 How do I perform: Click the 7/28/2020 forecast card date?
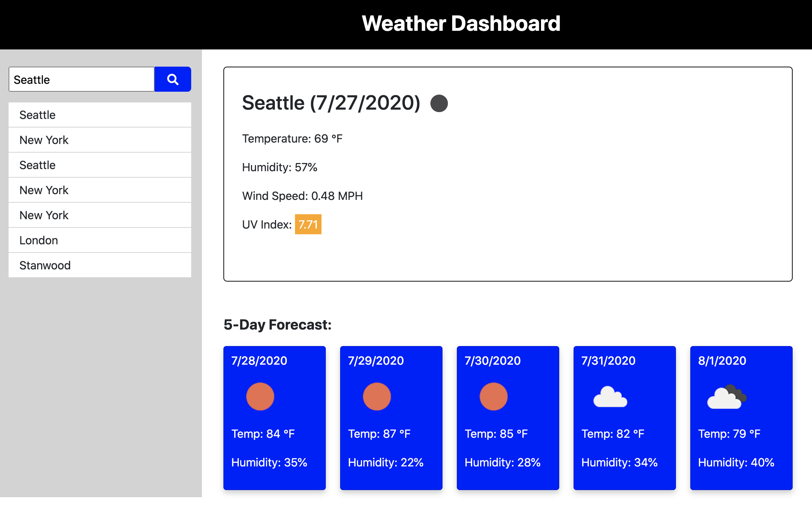[259, 360]
